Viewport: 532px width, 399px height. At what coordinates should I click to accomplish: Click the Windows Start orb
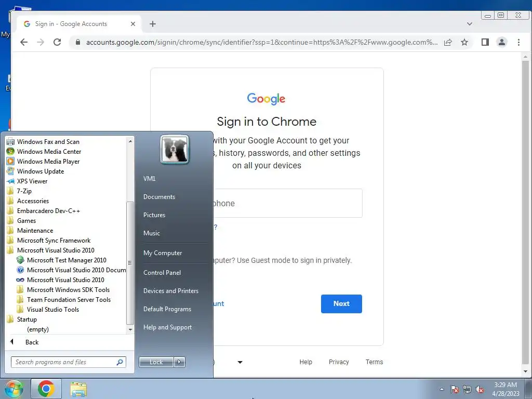pos(14,389)
